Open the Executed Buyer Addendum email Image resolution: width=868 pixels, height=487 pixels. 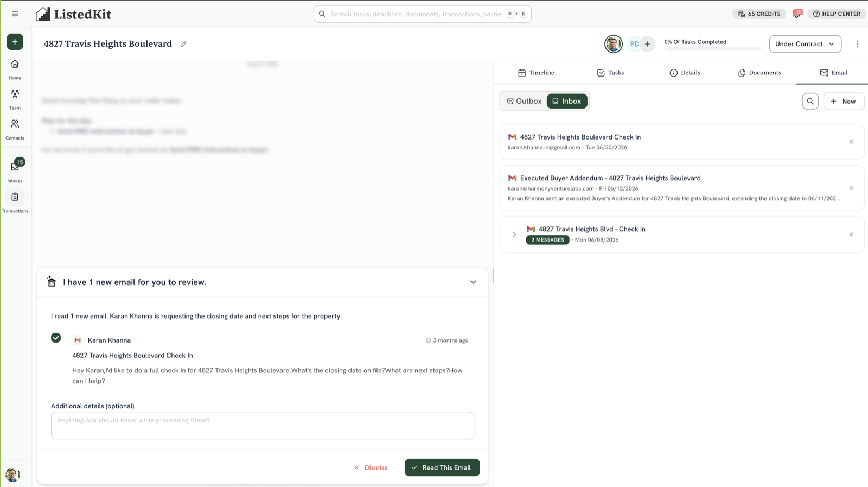pos(682,188)
